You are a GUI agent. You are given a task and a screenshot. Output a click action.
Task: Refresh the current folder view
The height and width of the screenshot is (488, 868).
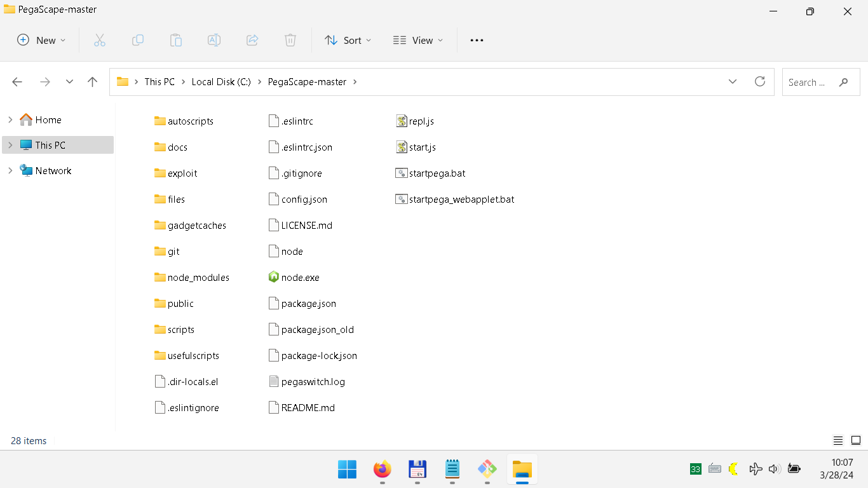coord(759,81)
